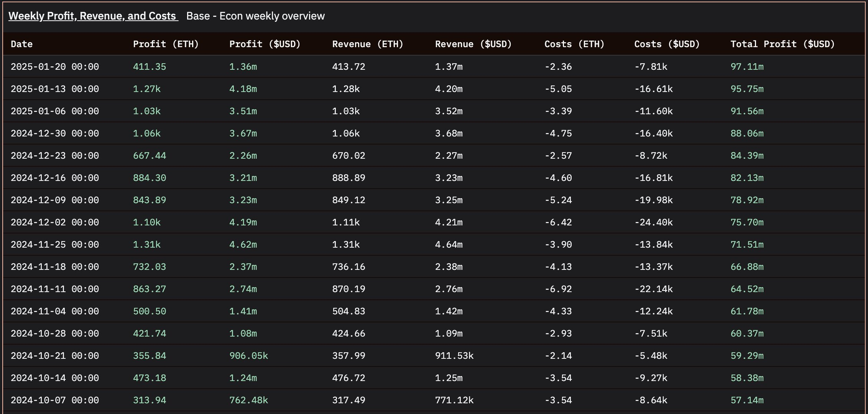Sort by Costs (ETH) column header

click(574, 44)
